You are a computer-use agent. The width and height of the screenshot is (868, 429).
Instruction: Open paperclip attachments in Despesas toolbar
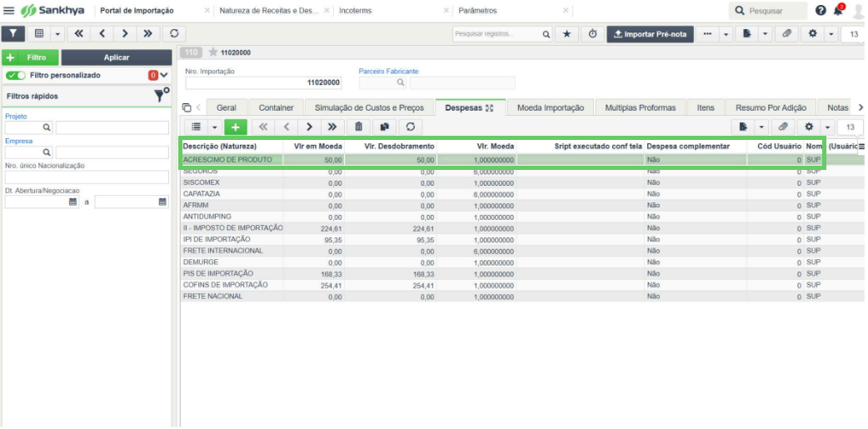pos(783,127)
